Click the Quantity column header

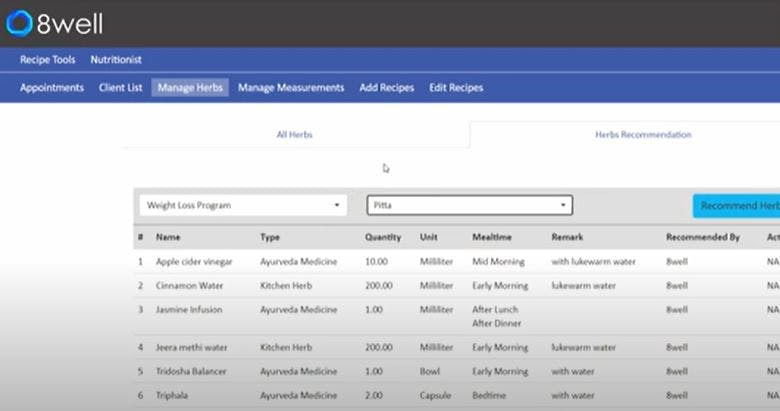pos(383,237)
